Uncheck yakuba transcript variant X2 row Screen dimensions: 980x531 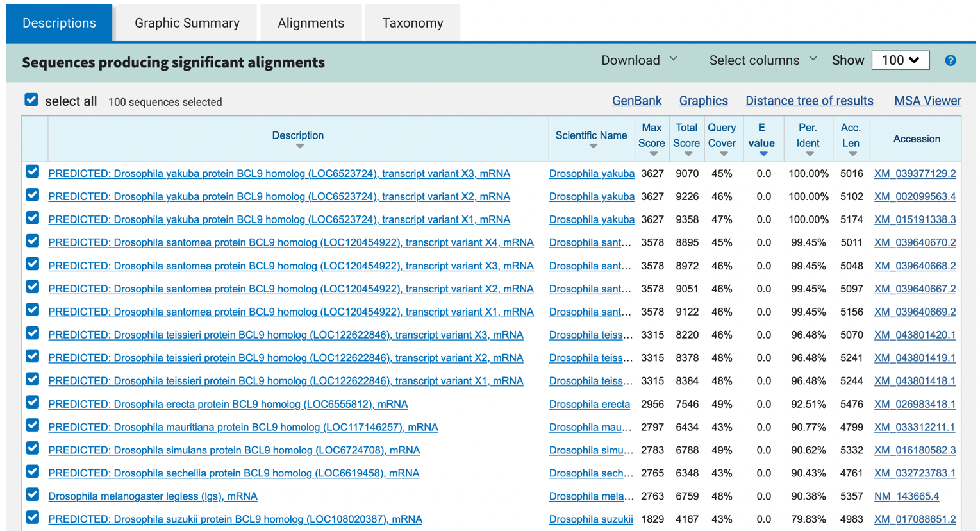tap(33, 195)
